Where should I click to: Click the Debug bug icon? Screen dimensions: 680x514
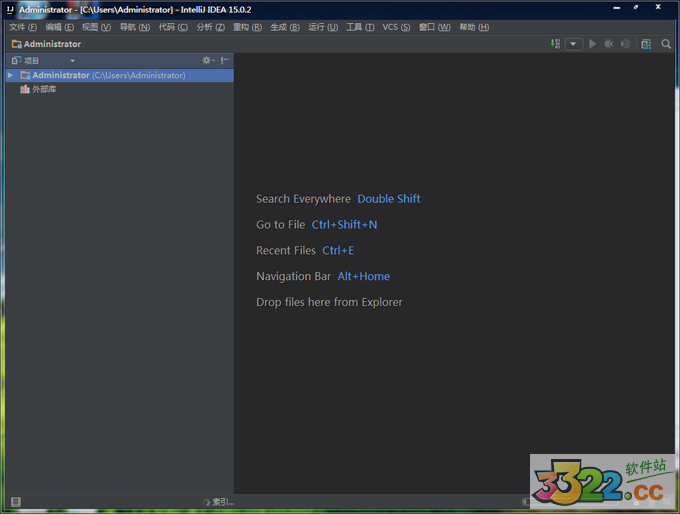click(609, 44)
